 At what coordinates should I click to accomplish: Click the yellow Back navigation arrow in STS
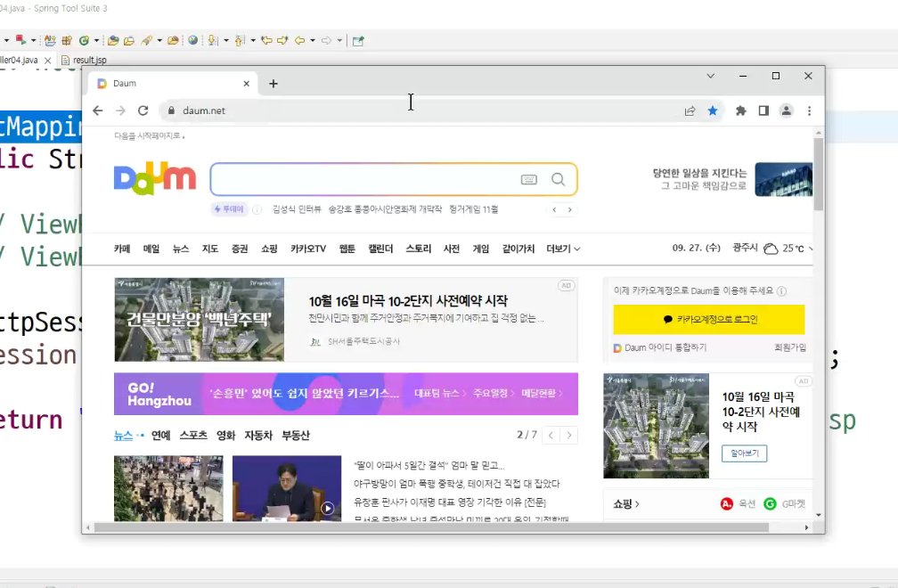(x=299, y=41)
